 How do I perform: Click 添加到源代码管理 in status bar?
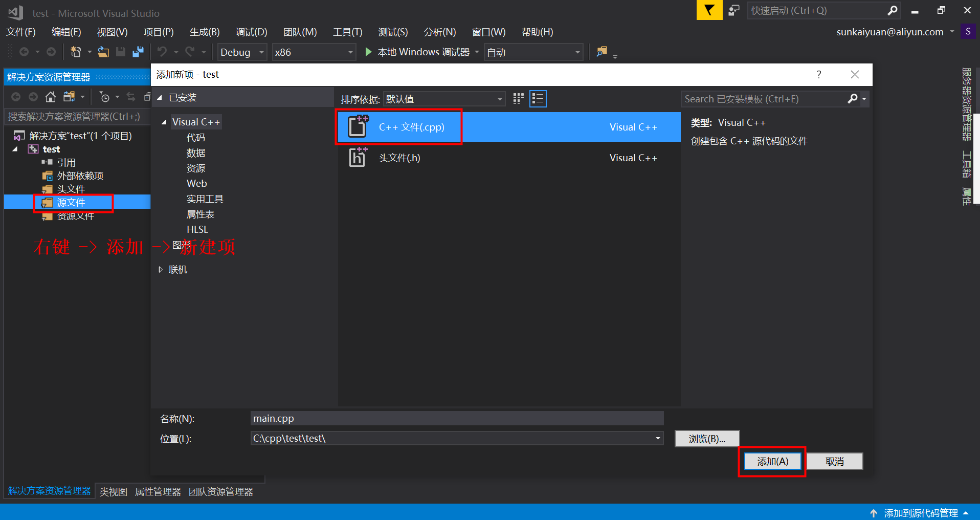click(x=921, y=513)
